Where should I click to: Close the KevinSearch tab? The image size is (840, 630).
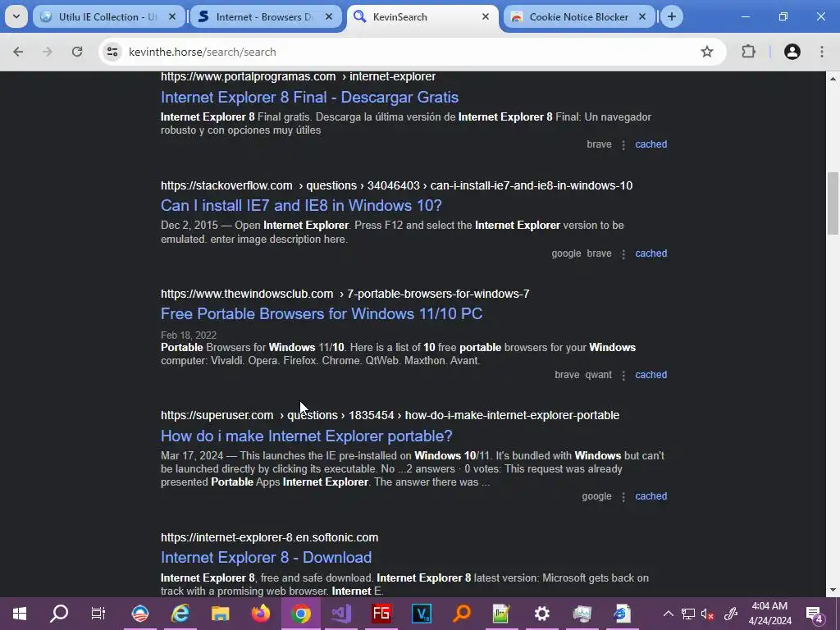point(486,16)
